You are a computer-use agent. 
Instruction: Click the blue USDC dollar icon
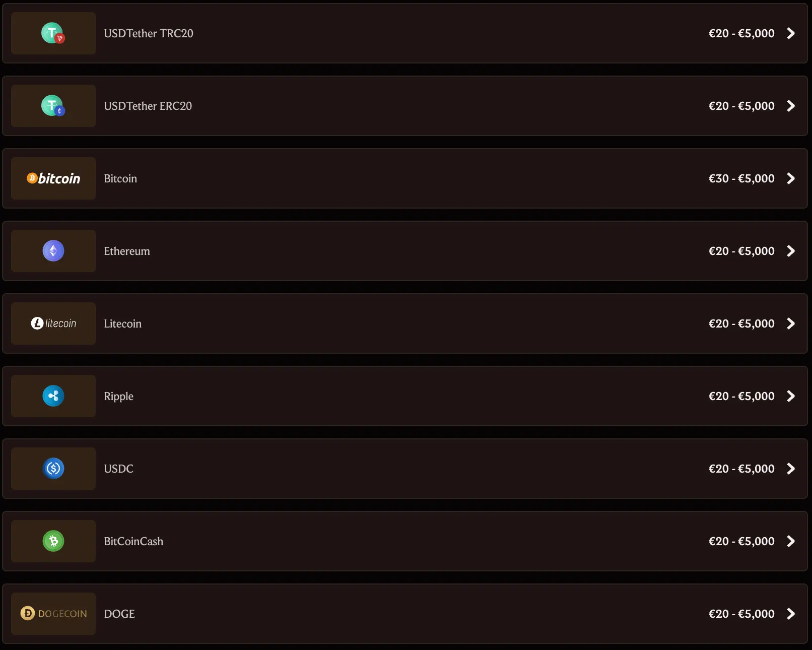pos(53,469)
